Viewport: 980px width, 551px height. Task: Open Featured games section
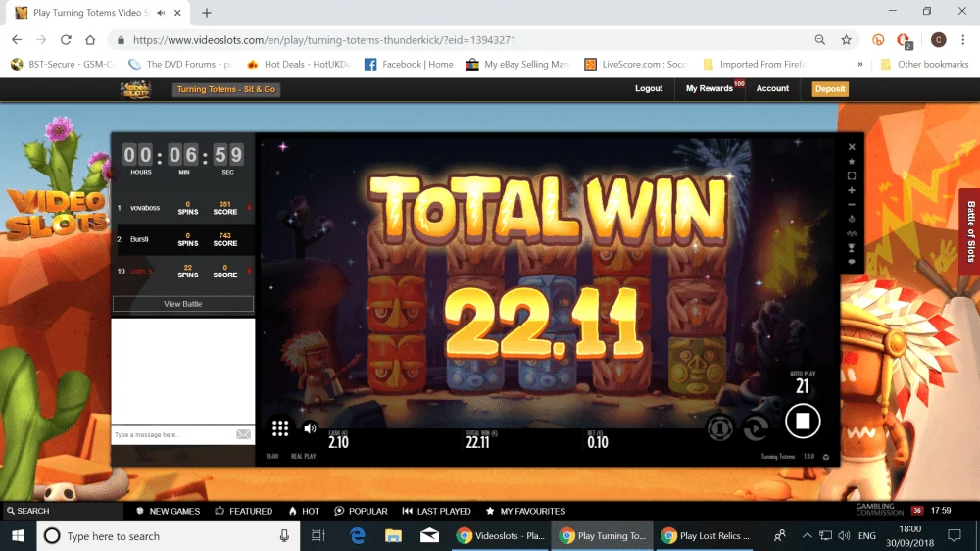click(244, 511)
